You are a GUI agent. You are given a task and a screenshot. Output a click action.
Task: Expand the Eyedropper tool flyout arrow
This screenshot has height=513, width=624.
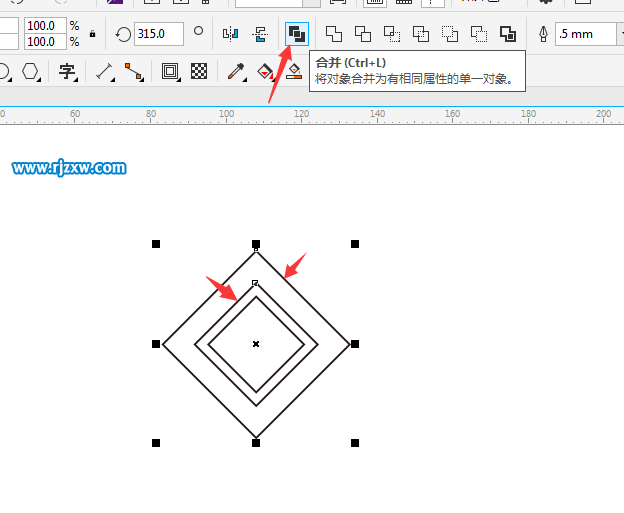[x=245, y=80]
